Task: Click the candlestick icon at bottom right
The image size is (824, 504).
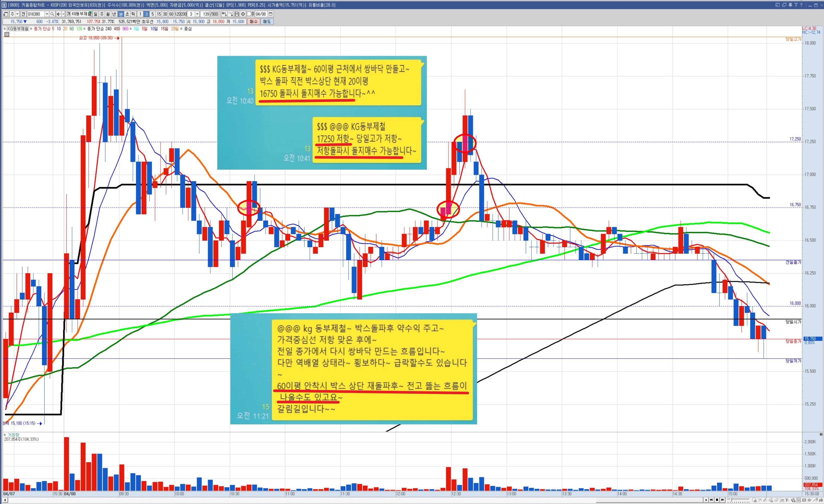Action: [x=821, y=500]
